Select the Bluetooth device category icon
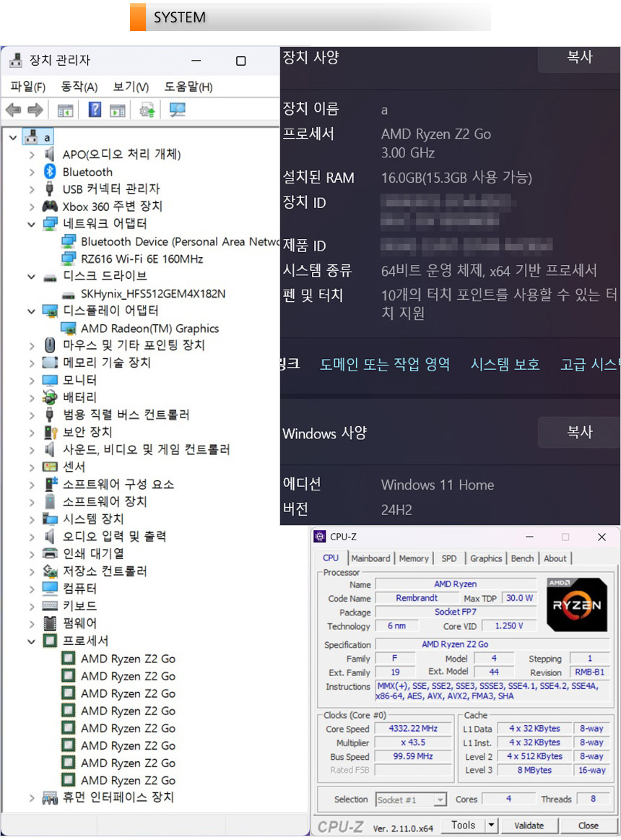Screen dimensions: 621x840 click(50, 172)
